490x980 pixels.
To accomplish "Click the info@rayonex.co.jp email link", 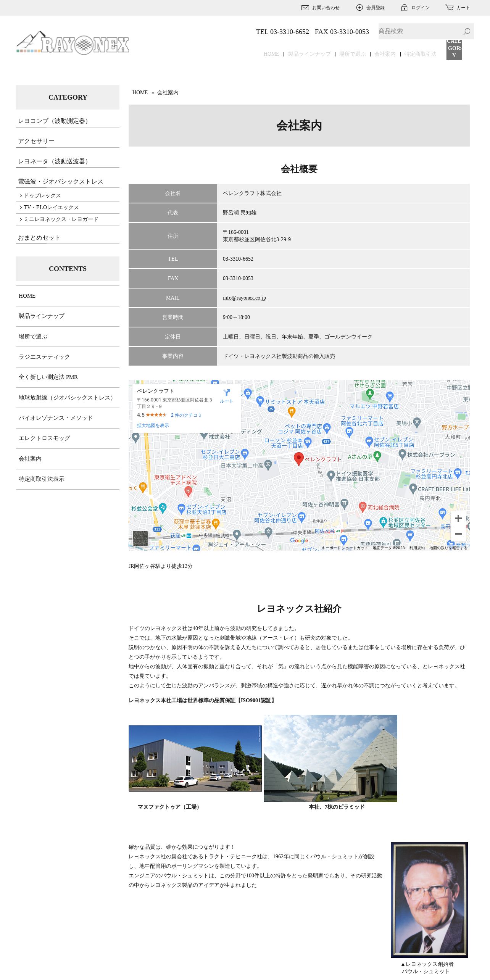I will coord(244,298).
